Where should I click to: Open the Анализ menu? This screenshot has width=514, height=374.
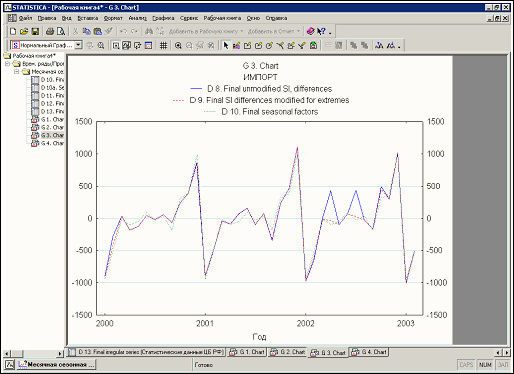click(x=137, y=18)
